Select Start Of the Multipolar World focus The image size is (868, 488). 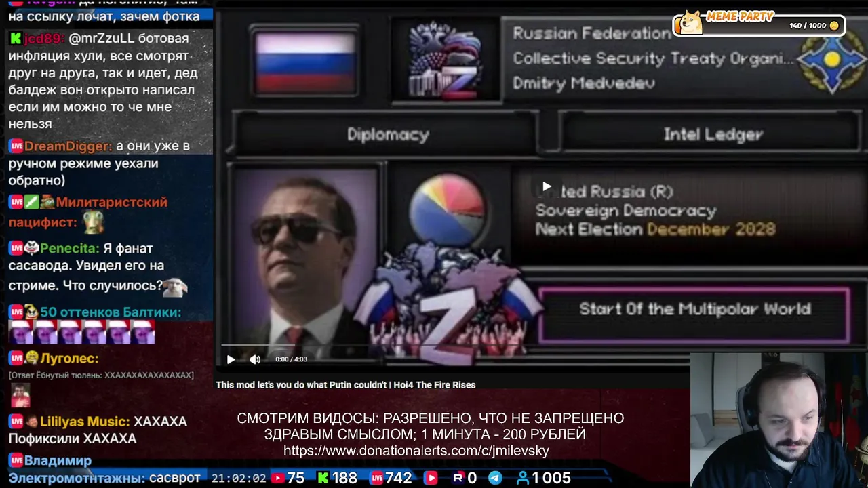pos(694,315)
